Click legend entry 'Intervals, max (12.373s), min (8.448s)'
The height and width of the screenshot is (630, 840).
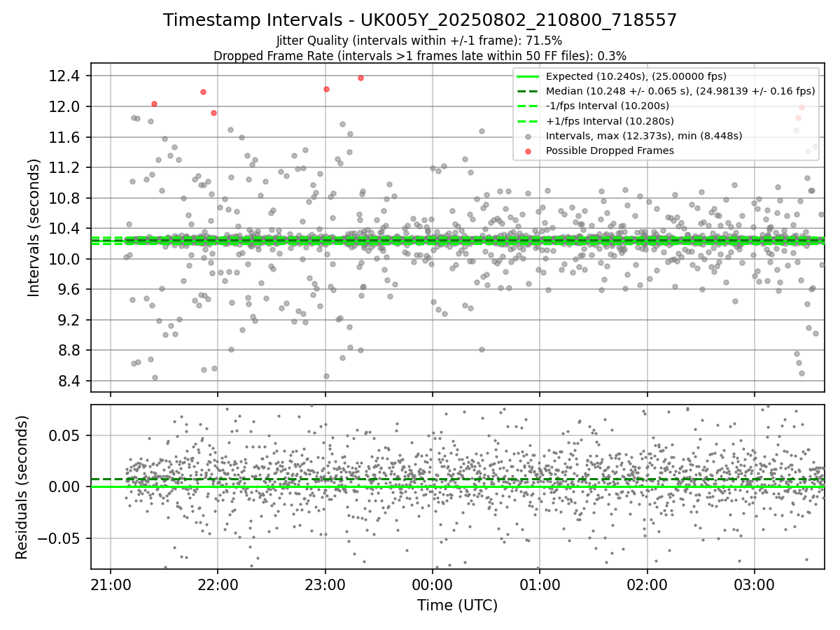[644, 136]
